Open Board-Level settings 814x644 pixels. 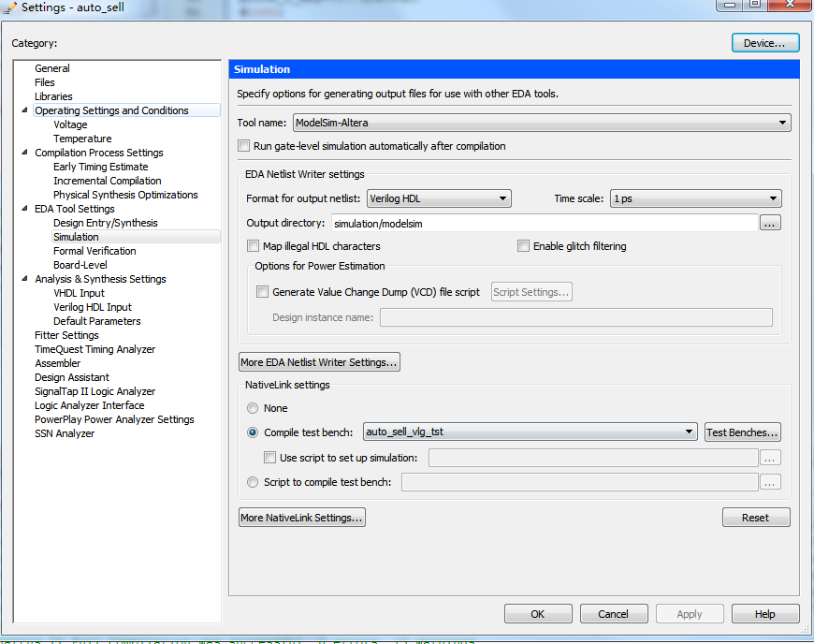(80, 264)
